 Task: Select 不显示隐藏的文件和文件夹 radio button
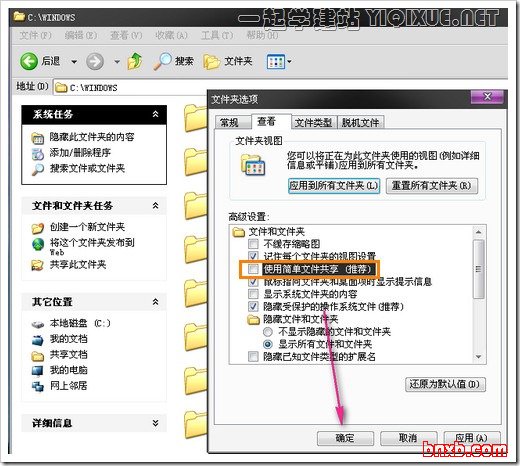268,332
